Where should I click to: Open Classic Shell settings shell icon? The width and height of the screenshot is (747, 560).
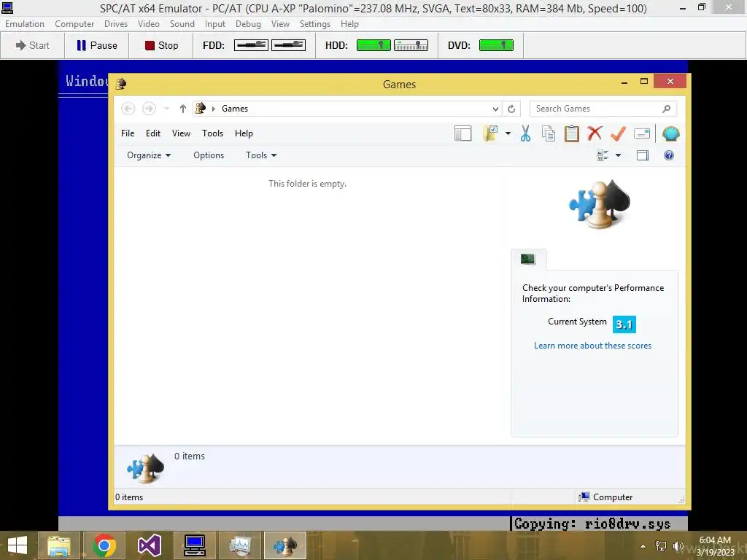[x=671, y=134]
